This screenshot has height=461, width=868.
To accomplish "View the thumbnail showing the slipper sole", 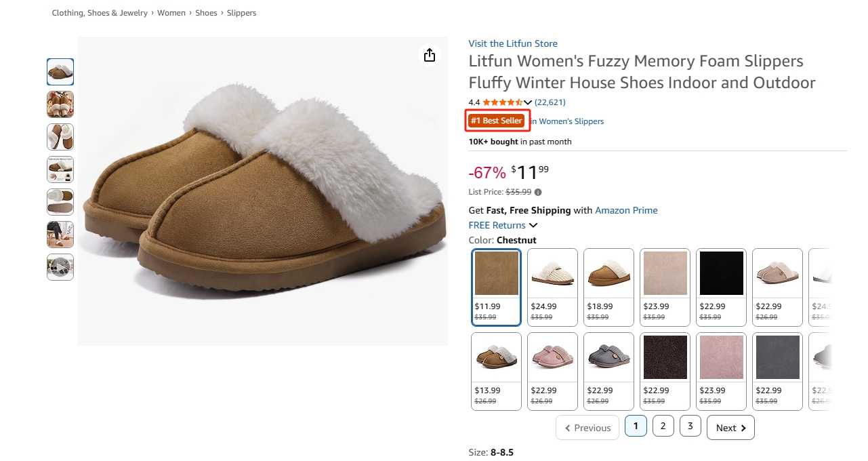I will tap(60, 202).
